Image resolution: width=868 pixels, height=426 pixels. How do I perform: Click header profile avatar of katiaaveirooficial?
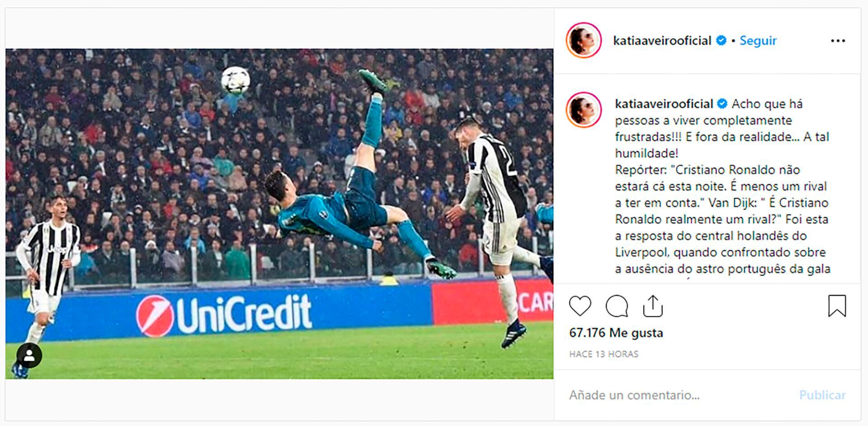pyautogui.click(x=584, y=40)
